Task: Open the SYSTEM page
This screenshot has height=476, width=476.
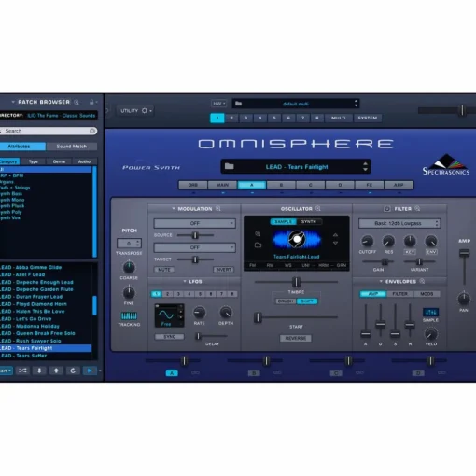Action: [368, 118]
